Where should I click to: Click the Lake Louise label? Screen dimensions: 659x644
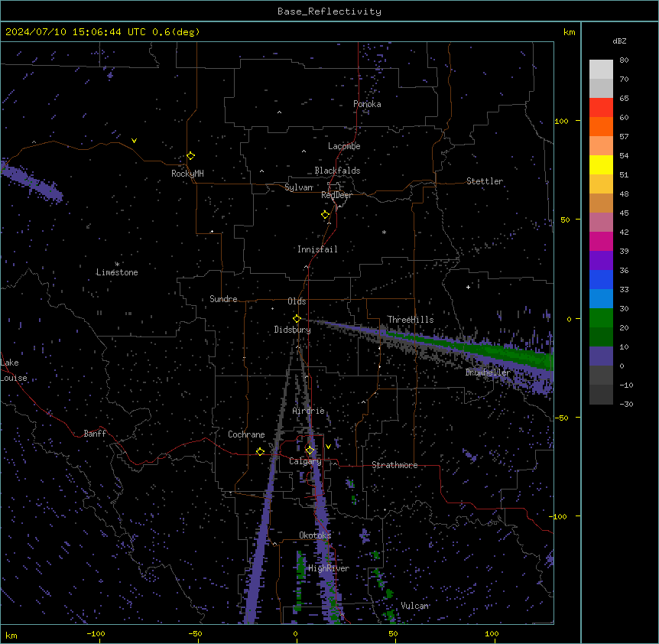click(14, 370)
